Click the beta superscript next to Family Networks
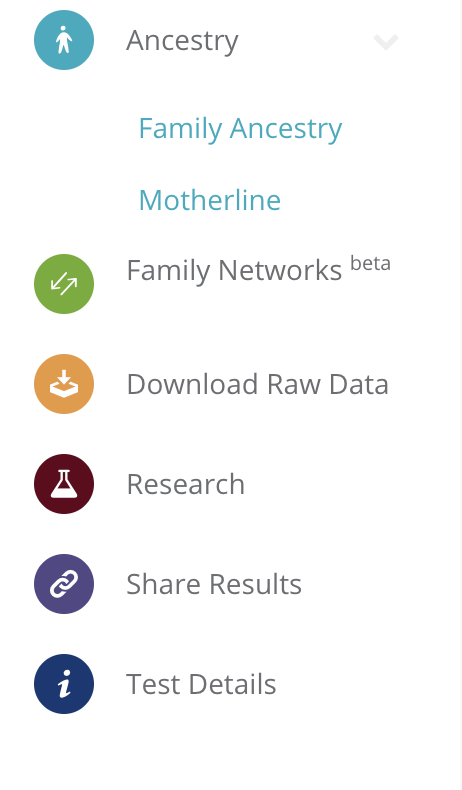This screenshot has width=462, height=790. (x=370, y=263)
